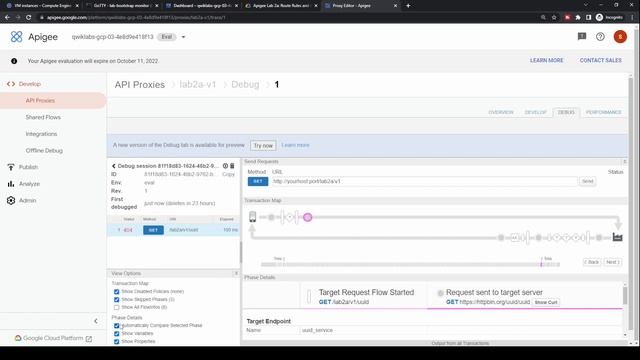Open the Performance tab
The image size is (640, 360).
[x=603, y=112]
